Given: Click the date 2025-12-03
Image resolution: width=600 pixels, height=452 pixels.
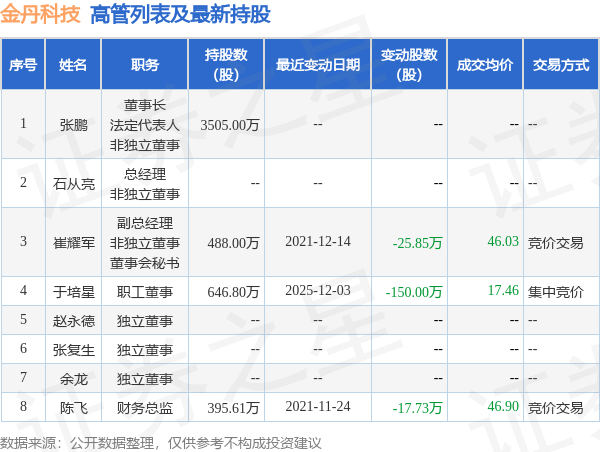Looking at the screenshot, I should pyautogui.click(x=318, y=290).
